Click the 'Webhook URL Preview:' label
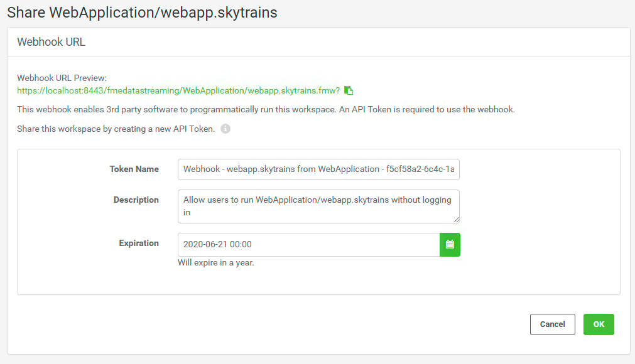This screenshot has height=364, width=635. (62, 78)
